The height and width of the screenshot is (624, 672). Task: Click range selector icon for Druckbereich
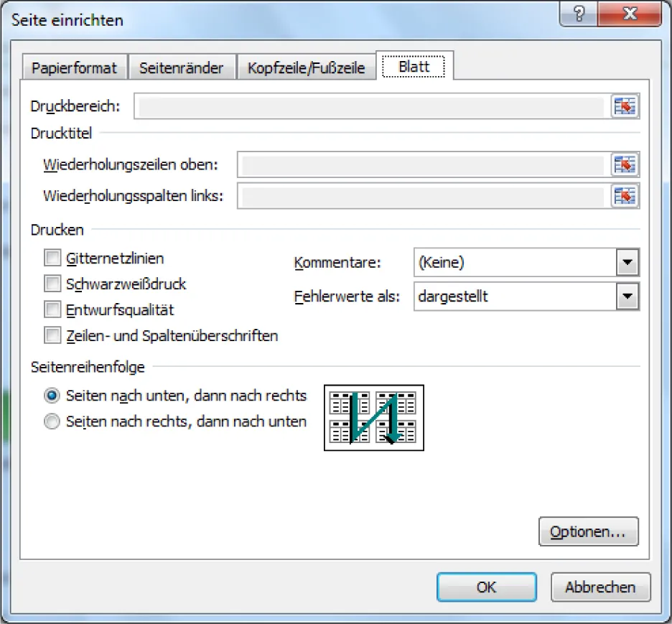(625, 106)
